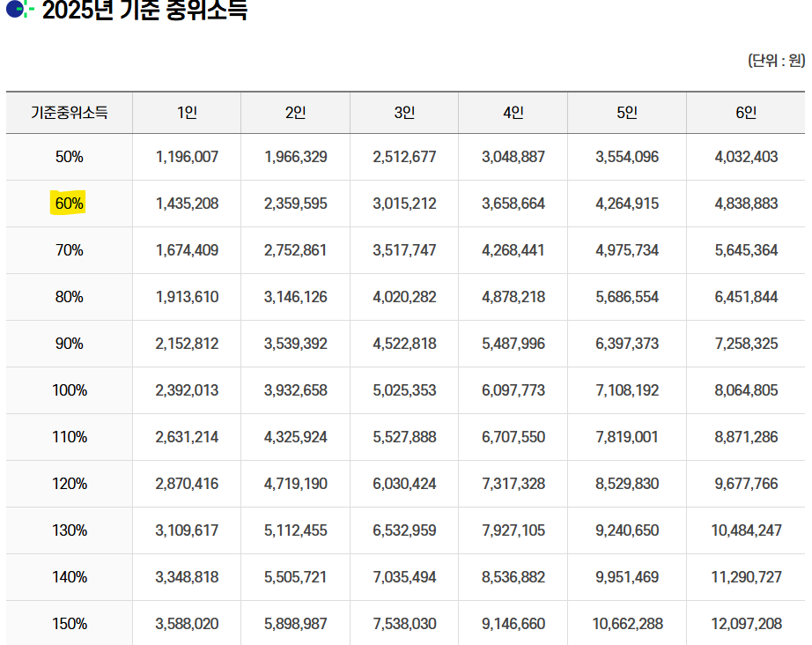
Task: Click the value 6,707,550
Action: click(513, 437)
